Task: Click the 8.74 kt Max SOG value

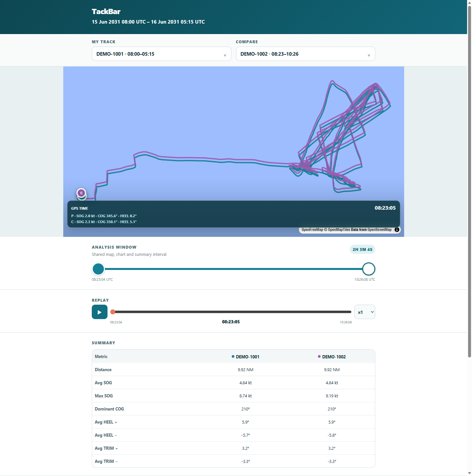Action: (246, 396)
